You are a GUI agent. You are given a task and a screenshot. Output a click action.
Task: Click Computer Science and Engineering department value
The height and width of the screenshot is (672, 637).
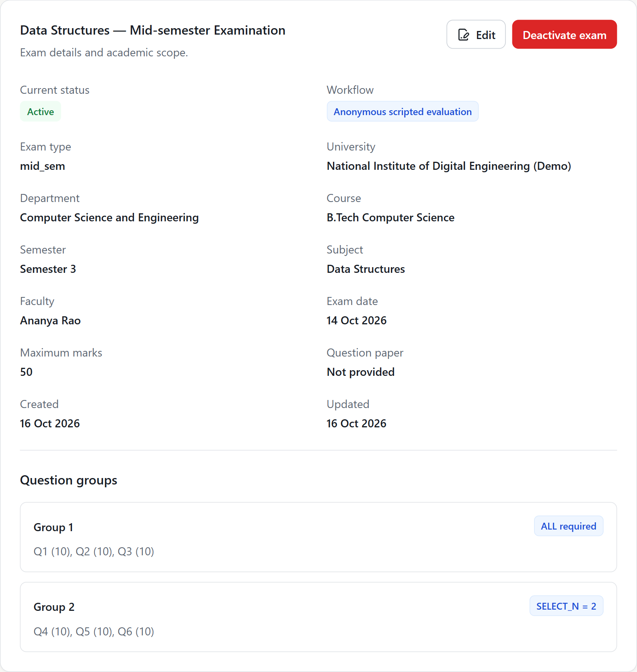tap(109, 218)
